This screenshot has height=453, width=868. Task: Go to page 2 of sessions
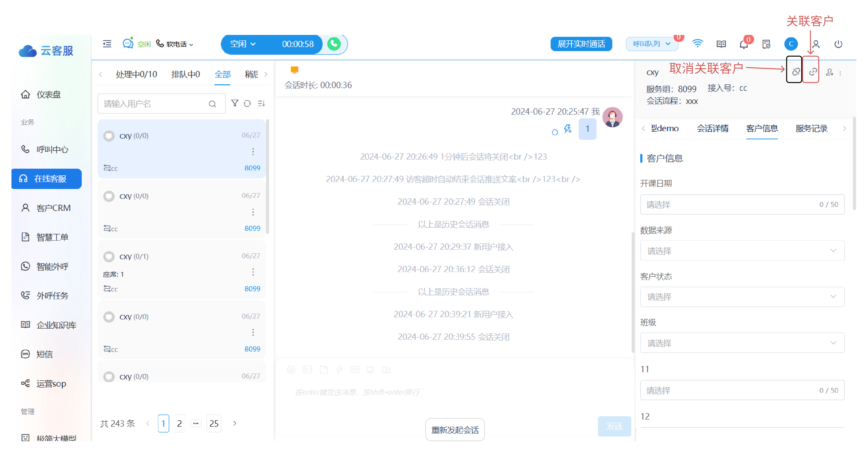click(x=179, y=423)
